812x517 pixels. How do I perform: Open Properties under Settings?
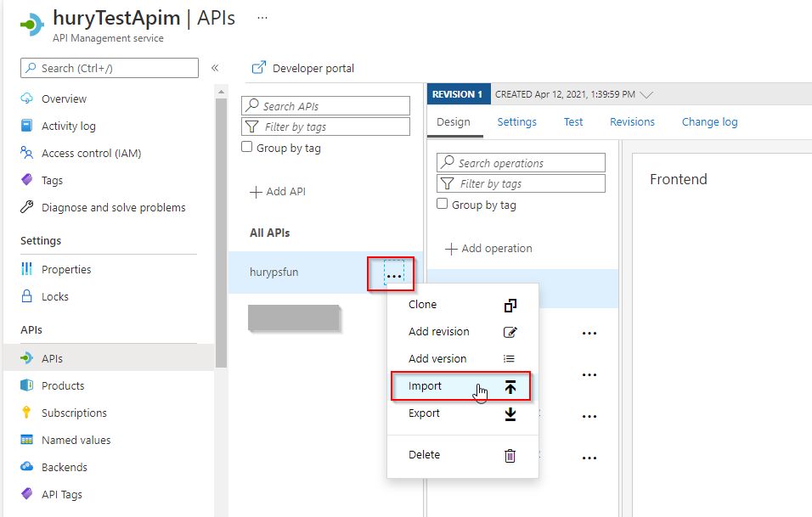tap(65, 270)
